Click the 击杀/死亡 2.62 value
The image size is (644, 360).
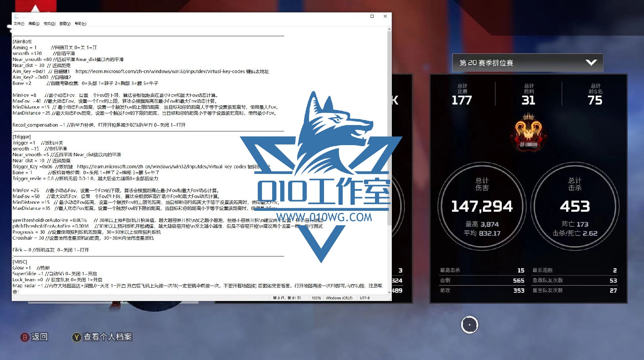575,233
